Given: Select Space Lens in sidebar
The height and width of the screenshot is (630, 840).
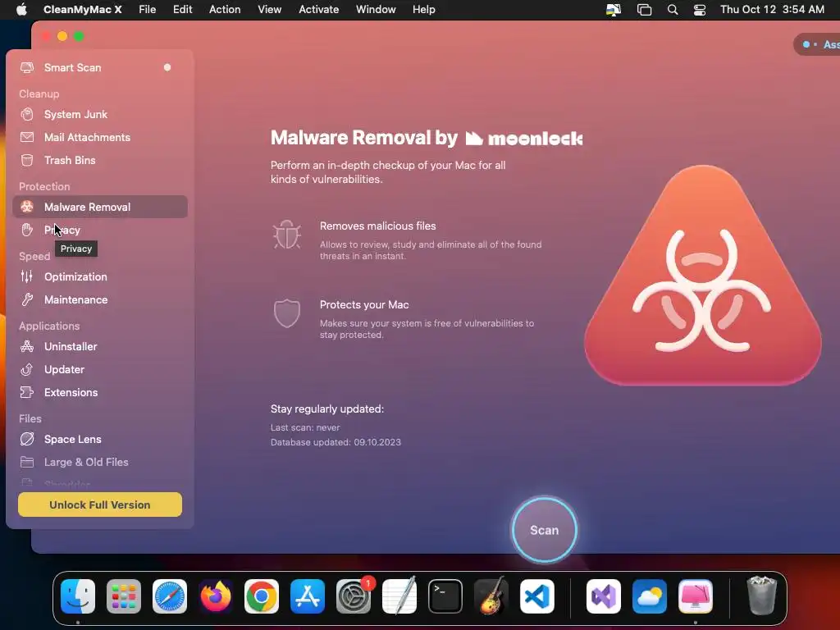Looking at the screenshot, I should coord(99,439).
